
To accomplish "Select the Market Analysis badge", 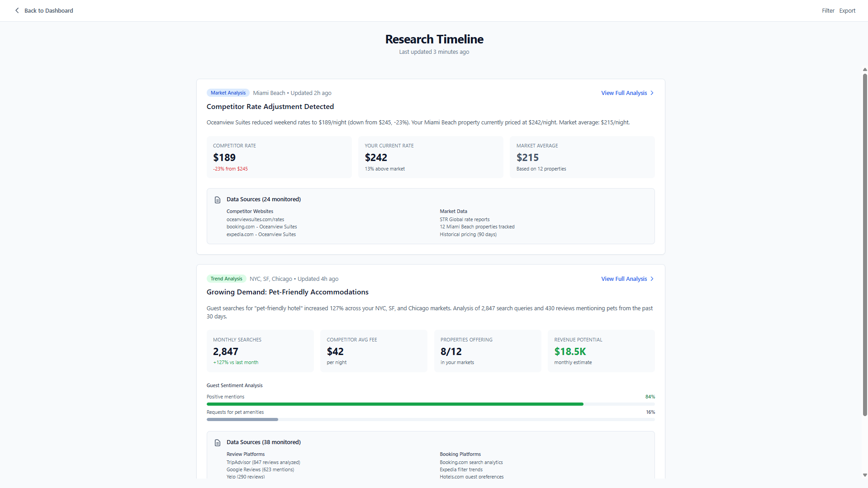I will pyautogui.click(x=228, y=92).
